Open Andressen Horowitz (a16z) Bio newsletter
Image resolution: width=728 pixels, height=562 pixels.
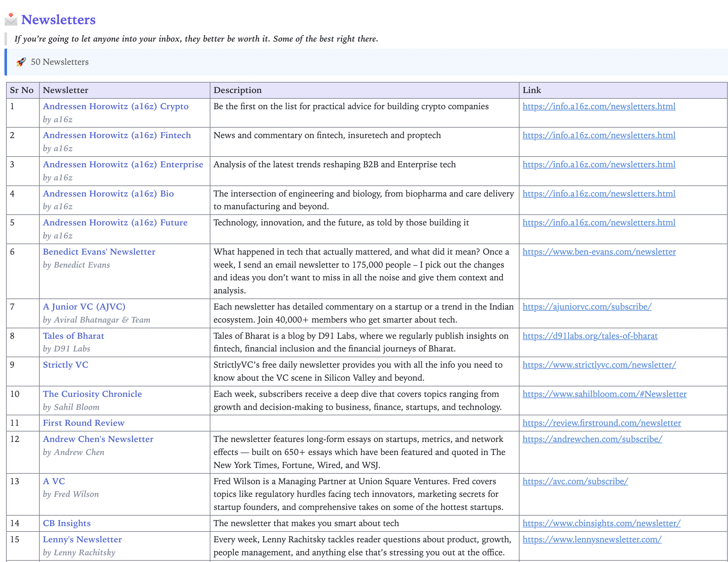pos(108,194)
